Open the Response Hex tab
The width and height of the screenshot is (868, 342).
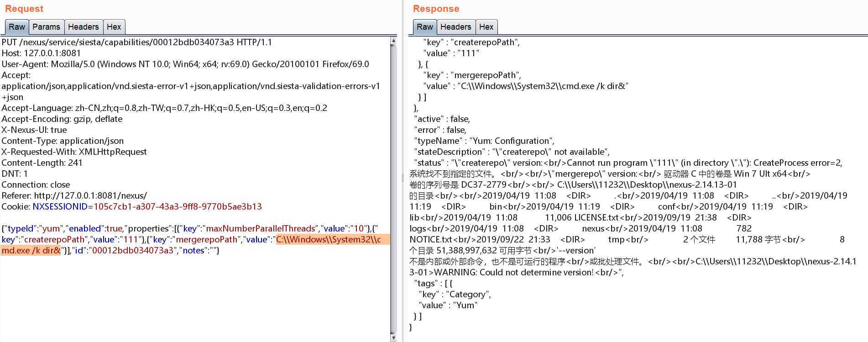486,27
